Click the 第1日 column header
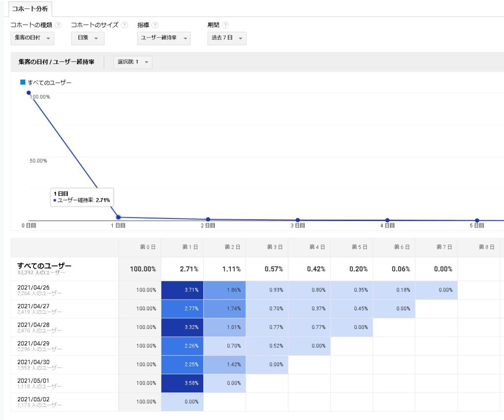This screenshot has height=420, width=504. coord(189,247)
